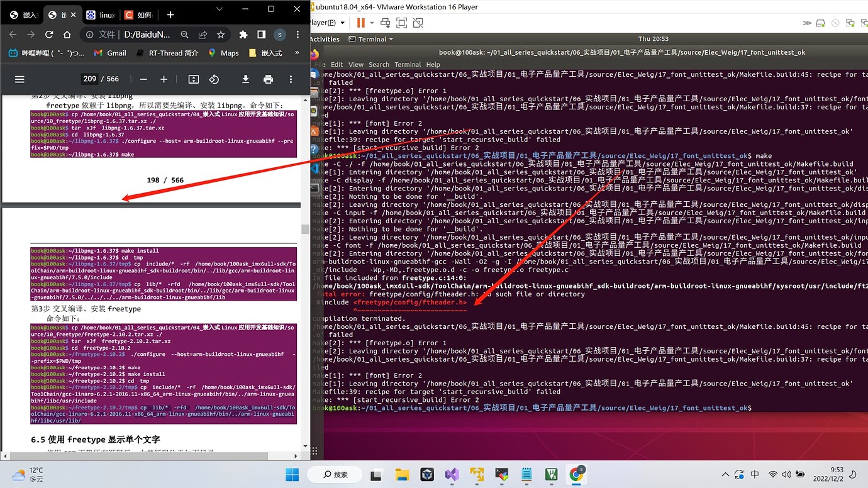Viewport: 868px width, 488px height.
Task: Open VMware Player icon on taskbar
Action: pos(477,474)
